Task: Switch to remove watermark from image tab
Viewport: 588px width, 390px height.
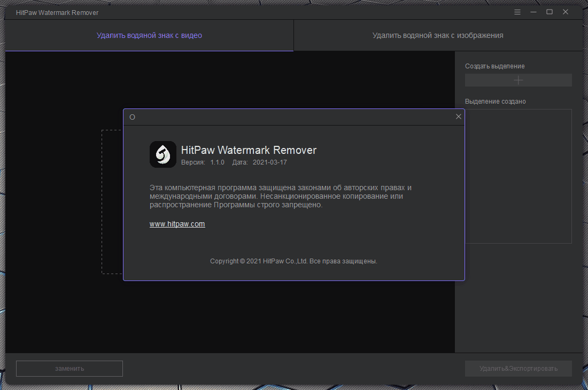Action: tap(438, 35)
